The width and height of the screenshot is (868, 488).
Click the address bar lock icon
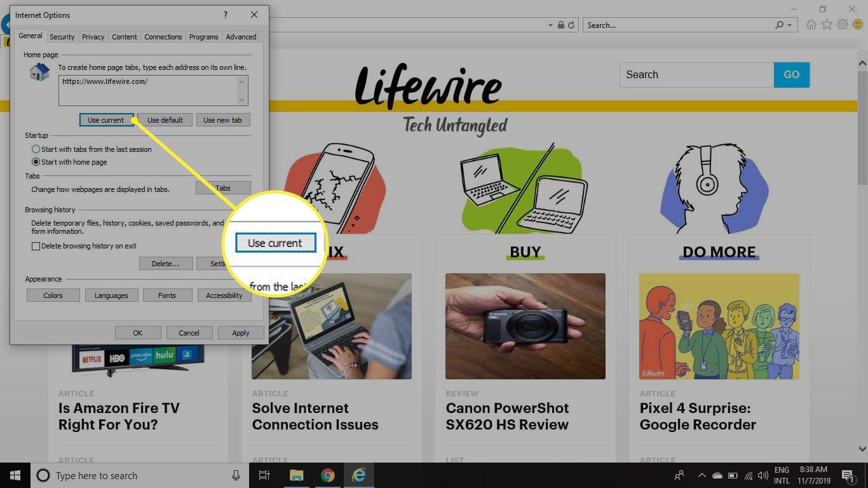(561, 25)
